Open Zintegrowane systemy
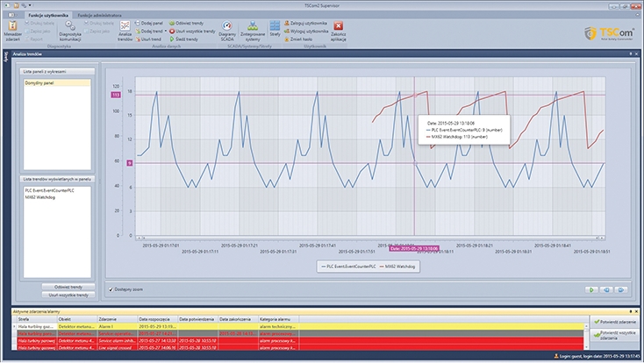This screenshot has width=644, height=363. pos(253,31)
